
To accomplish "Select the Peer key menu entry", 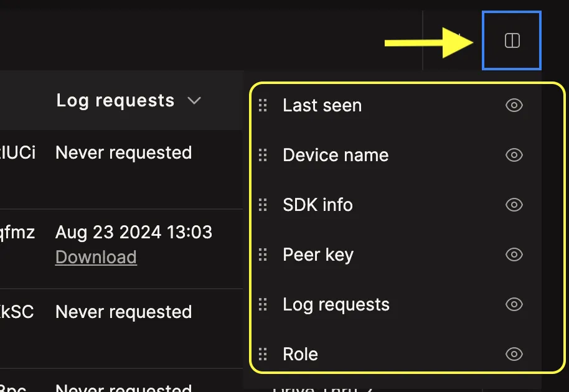I will (x=318, y=254).
